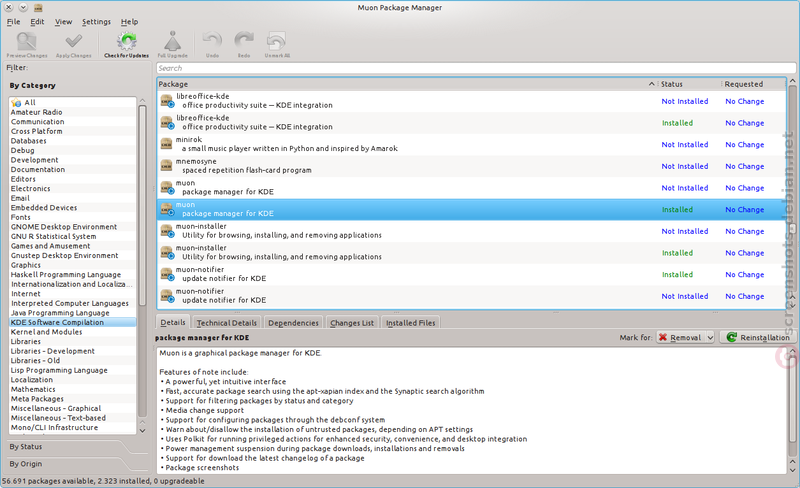This screenshot has width=800, height=488.
Task: Click the Reinstallation button
Action: point(758,337)
